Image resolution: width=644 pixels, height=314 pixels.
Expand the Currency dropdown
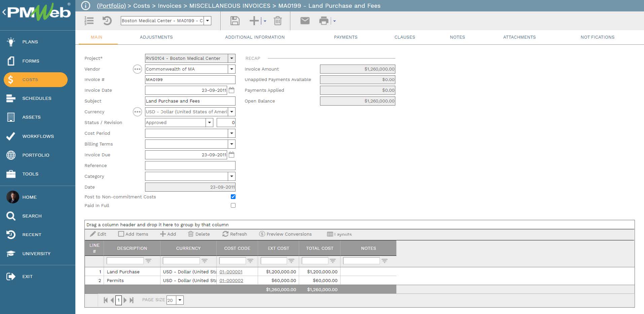point(231,112)
